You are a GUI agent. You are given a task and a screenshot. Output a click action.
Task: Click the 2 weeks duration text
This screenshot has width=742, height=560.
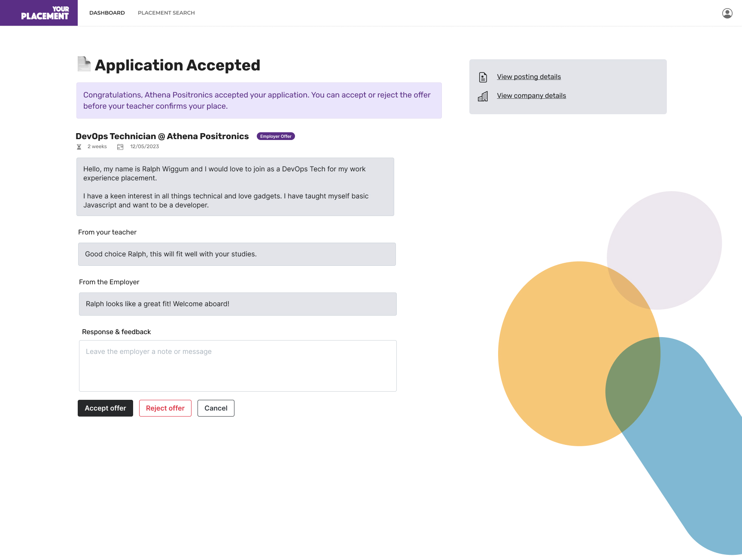[x=97, y=146]
